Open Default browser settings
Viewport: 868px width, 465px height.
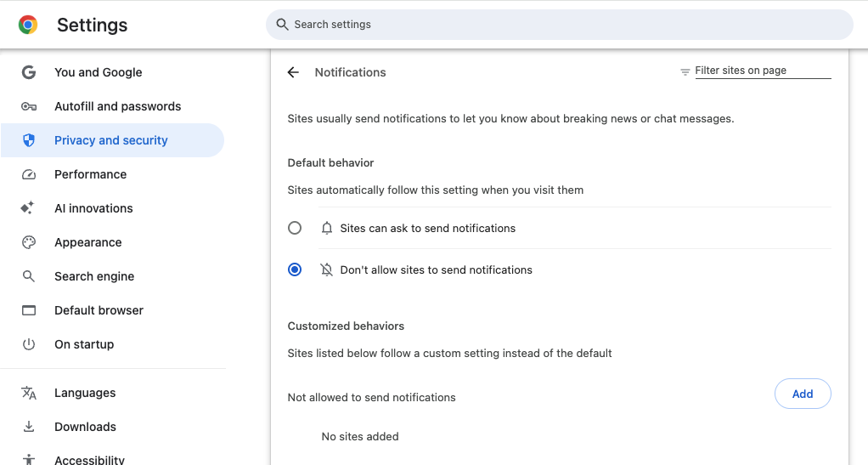point(112,310)
